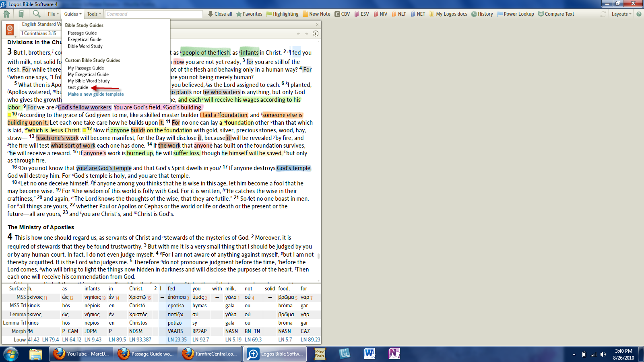Select Bible Word Study from the menu
The height and width of the screenshot is (362, 644).
pyautogui.click(x=85, y=46)
